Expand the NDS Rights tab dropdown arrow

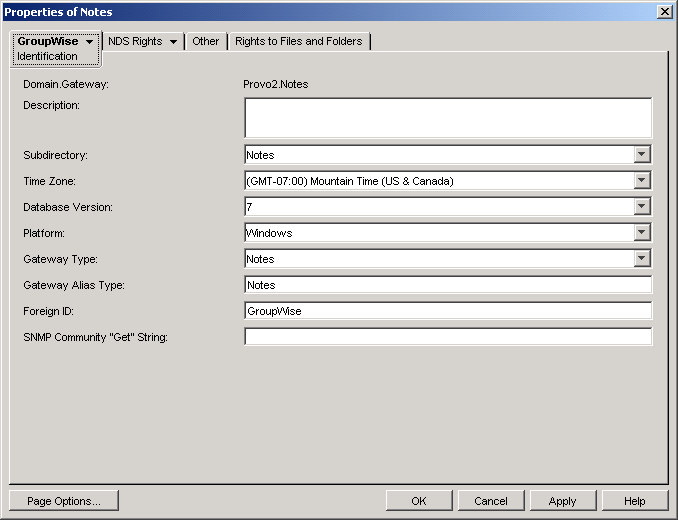tap(173, 42)
